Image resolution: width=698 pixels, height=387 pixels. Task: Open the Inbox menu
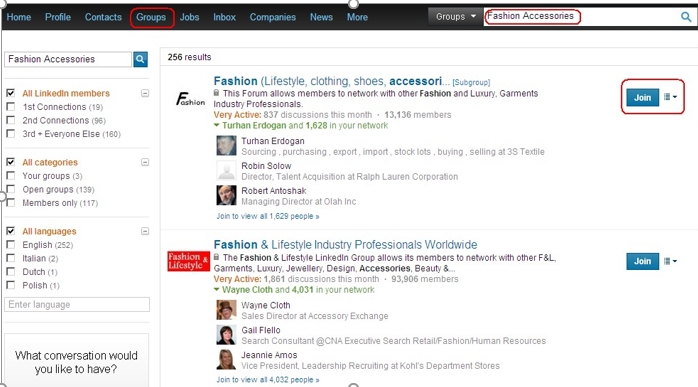tap(224, 17)
